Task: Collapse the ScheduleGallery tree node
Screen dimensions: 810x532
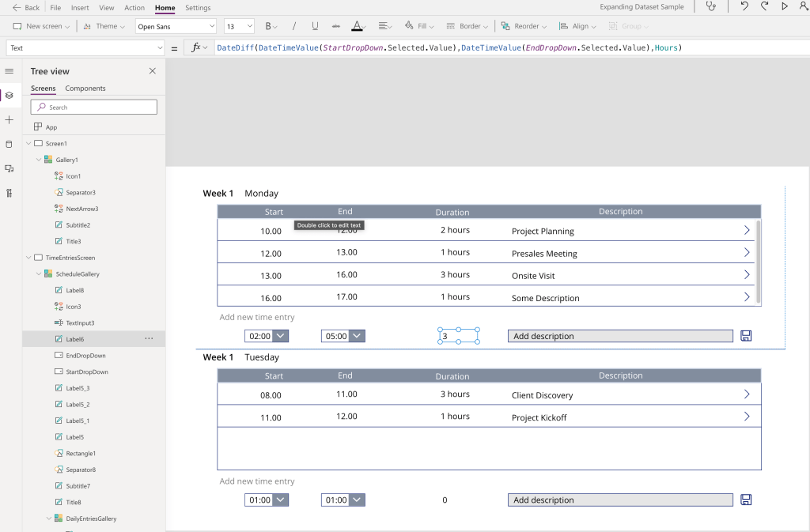Action: coord(38,274)
